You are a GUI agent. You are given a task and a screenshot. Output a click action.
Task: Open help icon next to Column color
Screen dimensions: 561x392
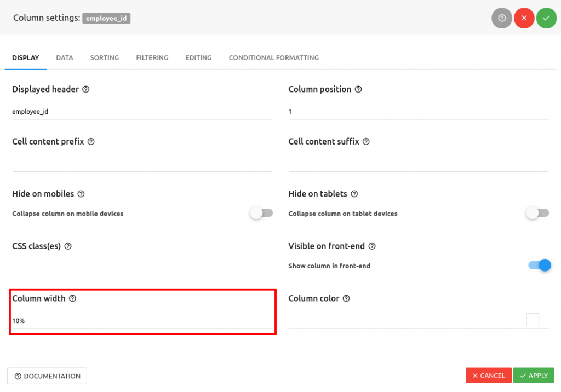[x=346, y=298]
